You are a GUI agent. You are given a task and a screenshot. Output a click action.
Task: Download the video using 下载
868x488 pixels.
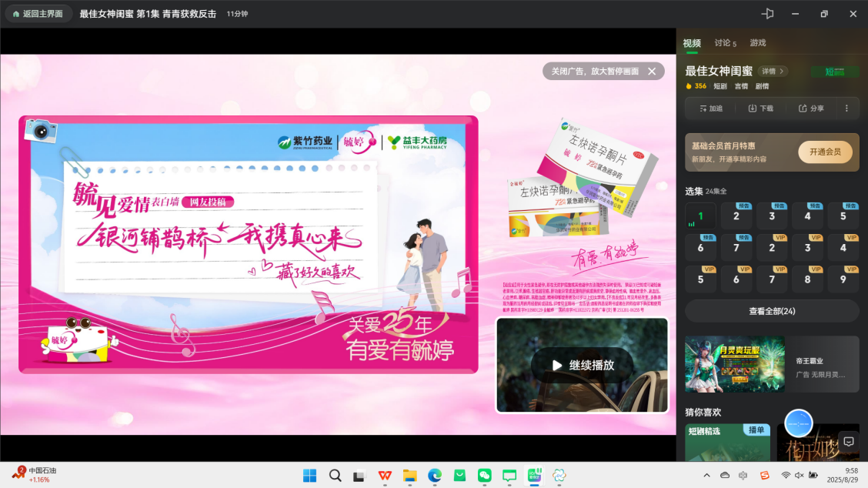click(760, 109)
